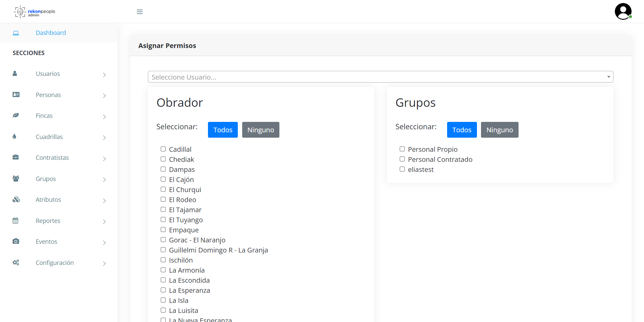Click the Fincas leaf icon
This screenshot has height=322, width=644.
(x=16, y=116)
